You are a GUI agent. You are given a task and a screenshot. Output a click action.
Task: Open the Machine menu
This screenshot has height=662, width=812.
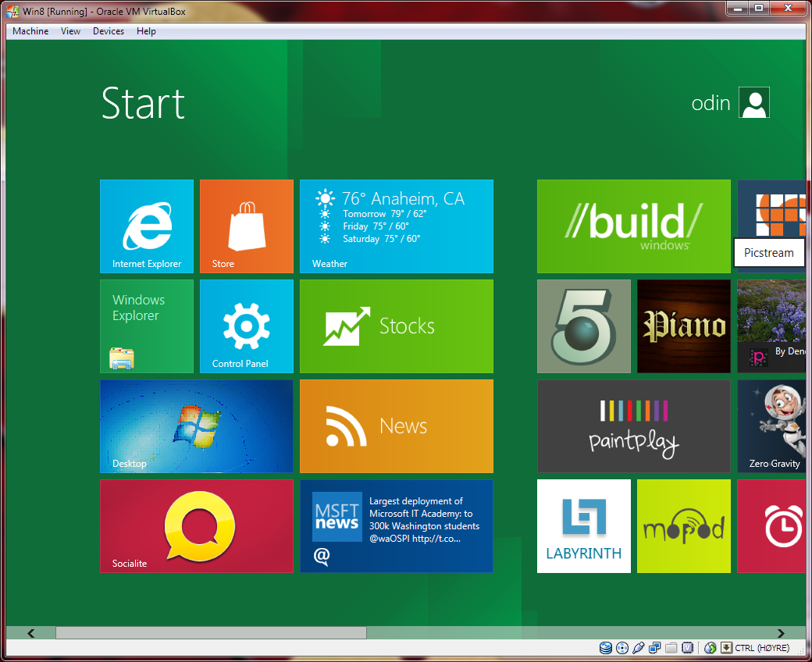pos(30,31)
